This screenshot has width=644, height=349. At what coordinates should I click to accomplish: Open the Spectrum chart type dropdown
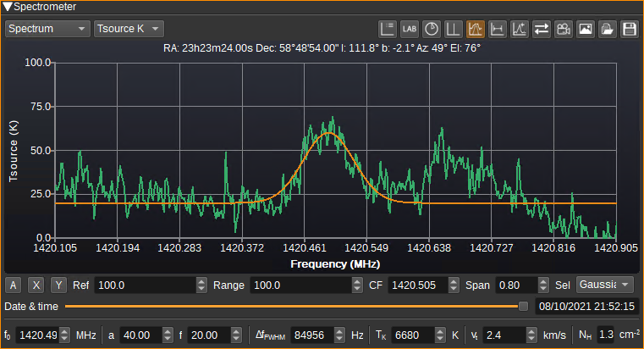point(47,29)
